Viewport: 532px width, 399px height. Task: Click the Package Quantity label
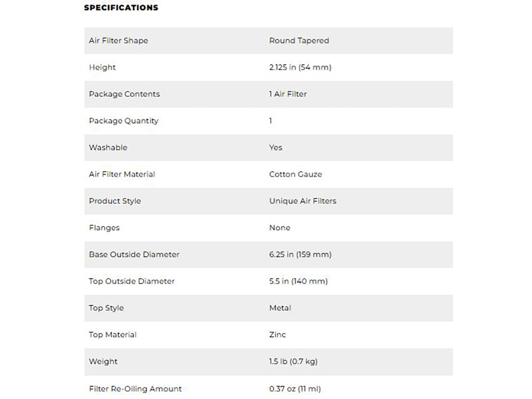pyautogui.click(x=123, y=121)
